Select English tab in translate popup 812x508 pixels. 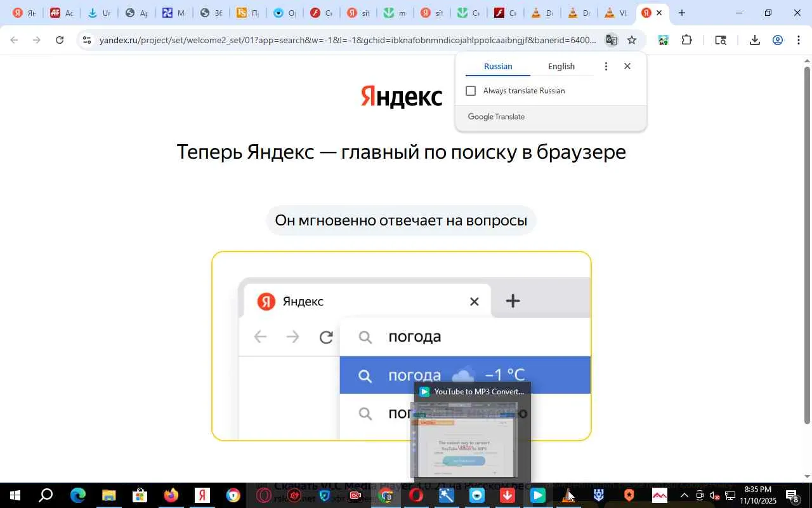click(x=561, y=66)
